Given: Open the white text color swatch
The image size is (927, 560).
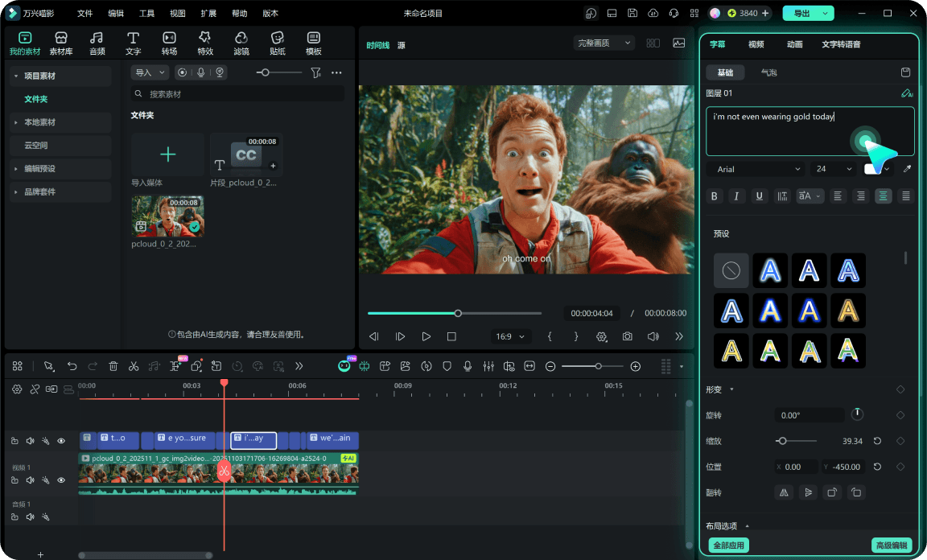Looking at the screenshot, I should (872, 169).
